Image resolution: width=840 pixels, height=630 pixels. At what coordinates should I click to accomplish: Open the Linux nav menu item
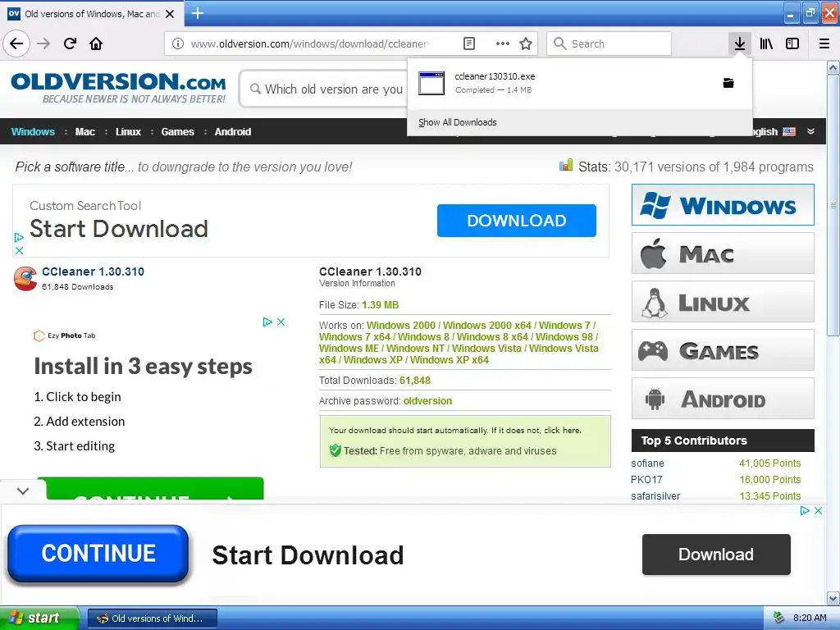click(x=128, y=132)
